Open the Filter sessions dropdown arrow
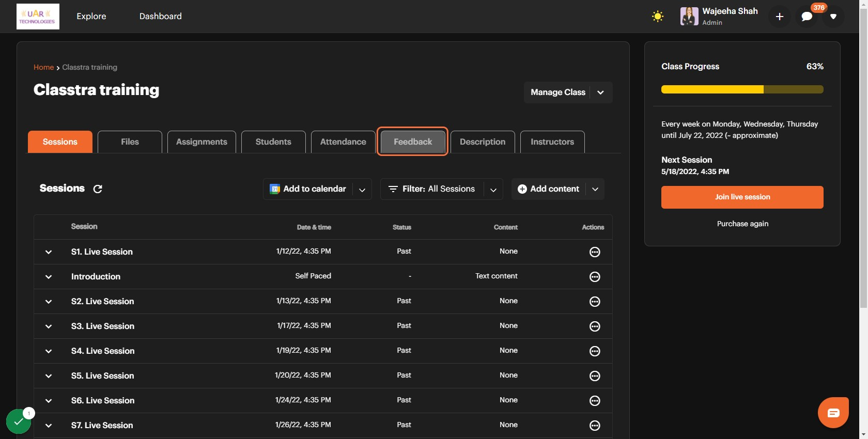This screenshot has width=868, height=439. (493, 190)
